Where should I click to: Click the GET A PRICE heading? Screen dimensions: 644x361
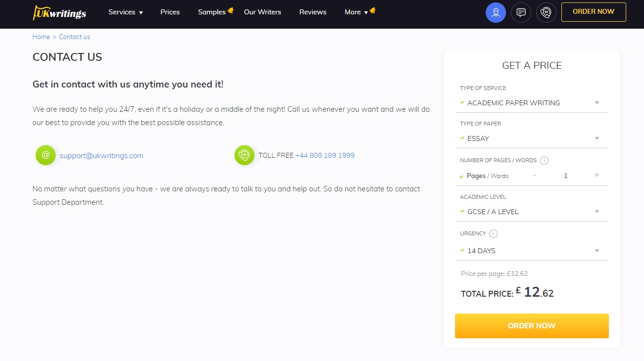point(532,65)
